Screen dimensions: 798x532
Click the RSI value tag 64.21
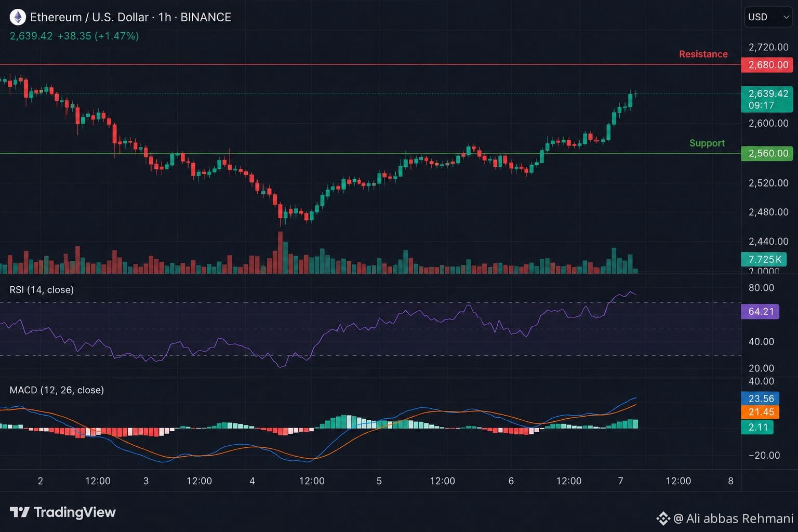[760, 312]
